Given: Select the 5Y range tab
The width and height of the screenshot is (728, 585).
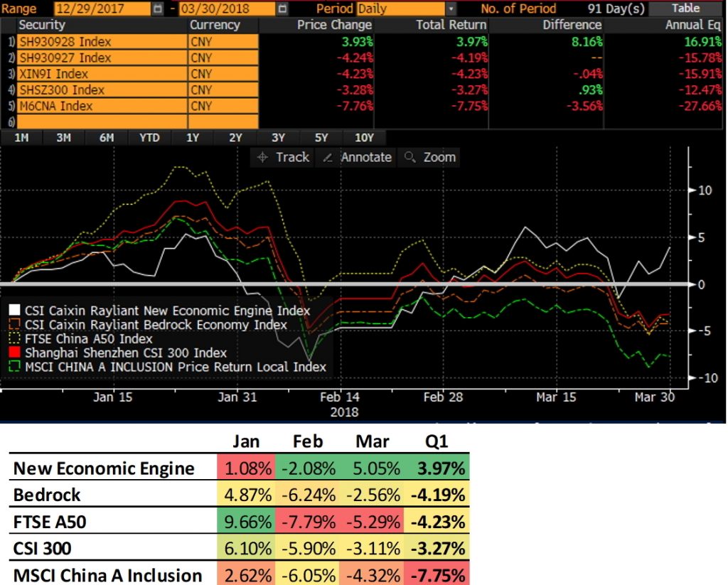Looking at the screenshot, I should [321, 138].
